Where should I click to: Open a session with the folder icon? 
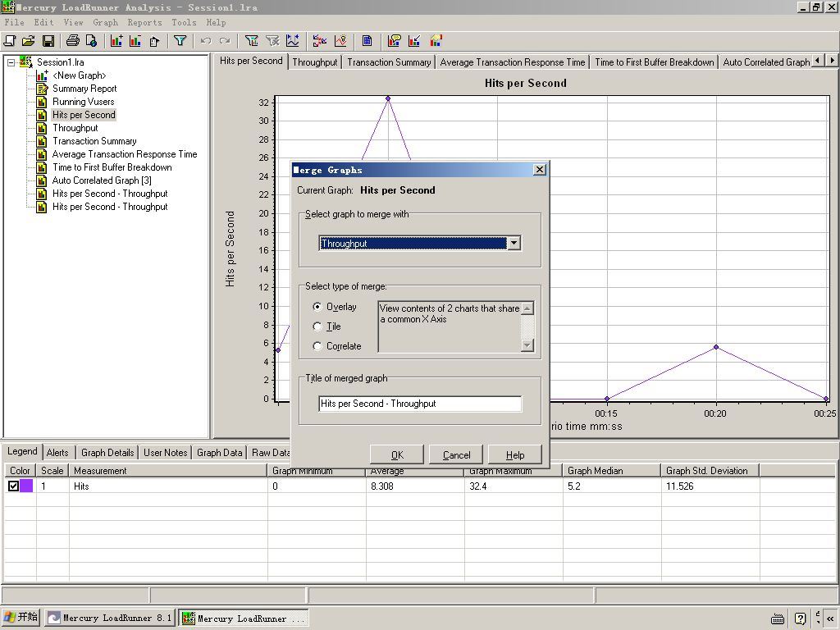pos(29,41)
